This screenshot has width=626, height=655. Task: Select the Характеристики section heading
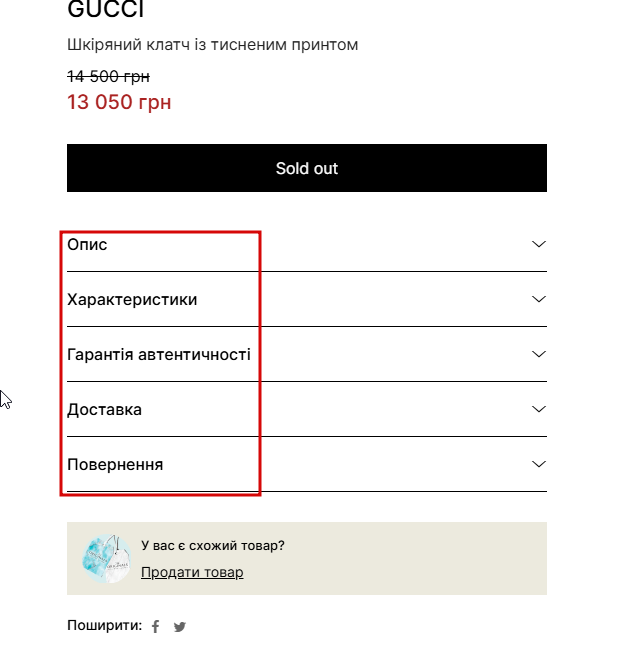132,299
